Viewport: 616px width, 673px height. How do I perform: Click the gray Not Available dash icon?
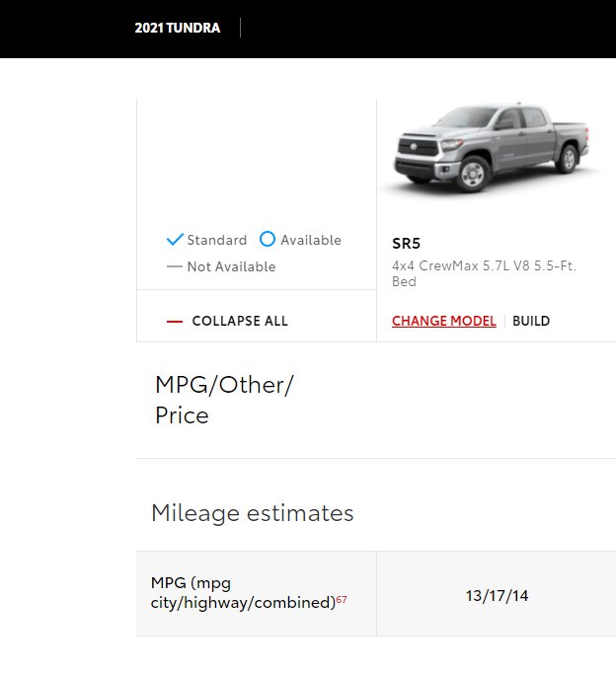coord(175,266)
